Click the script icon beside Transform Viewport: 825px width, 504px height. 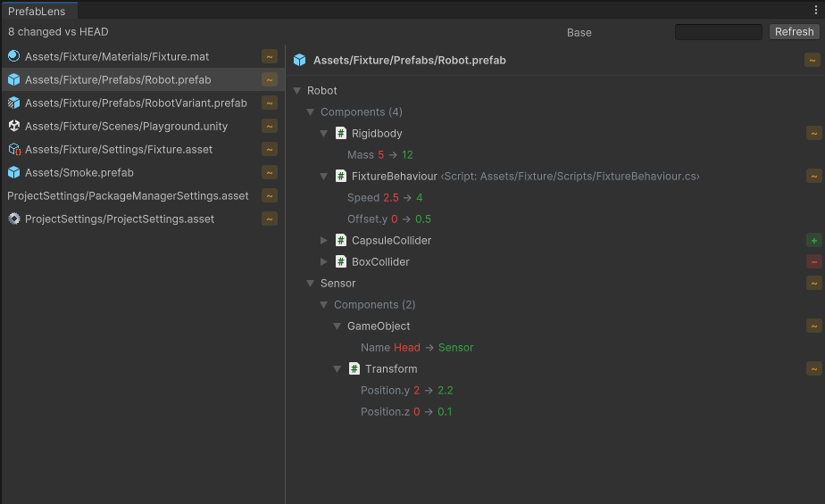354,369
